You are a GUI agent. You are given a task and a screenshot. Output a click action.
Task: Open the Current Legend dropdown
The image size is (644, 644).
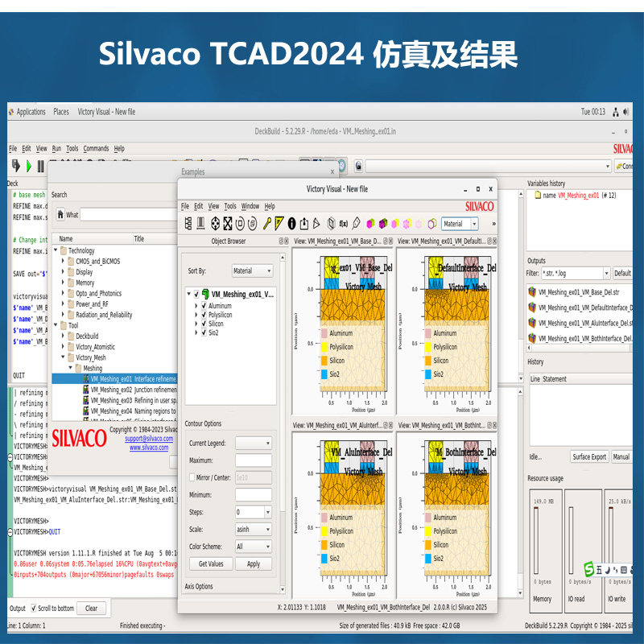point(254,443)
